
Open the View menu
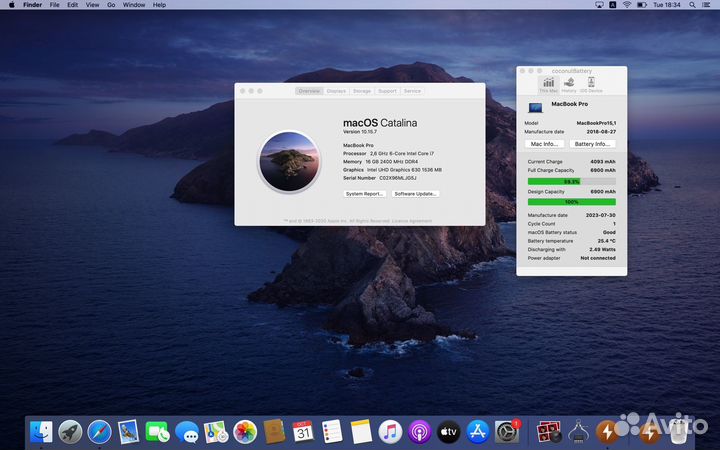(92, 5)
